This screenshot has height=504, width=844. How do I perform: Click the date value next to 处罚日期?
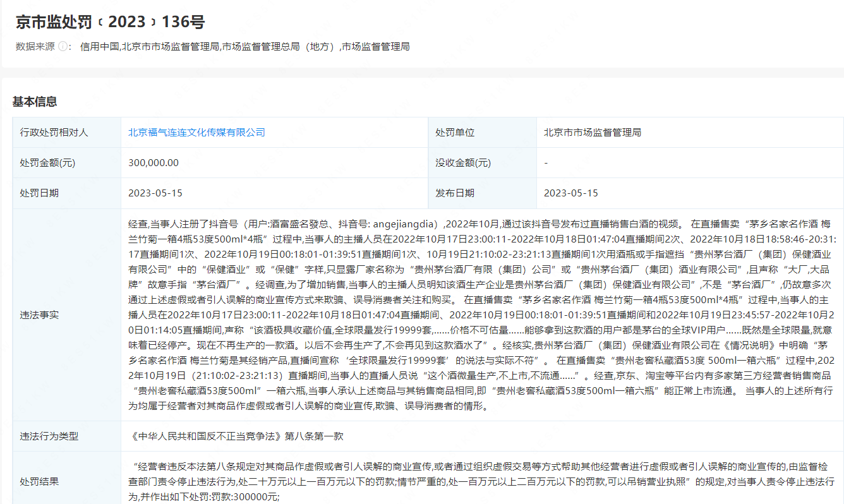click(155, 193)
